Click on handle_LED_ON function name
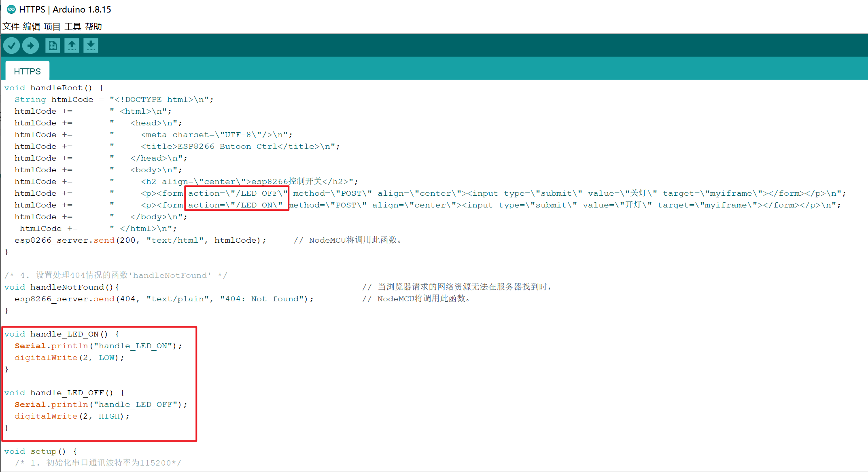This screenshot has height=472, width=868. [x=65, y=334]
